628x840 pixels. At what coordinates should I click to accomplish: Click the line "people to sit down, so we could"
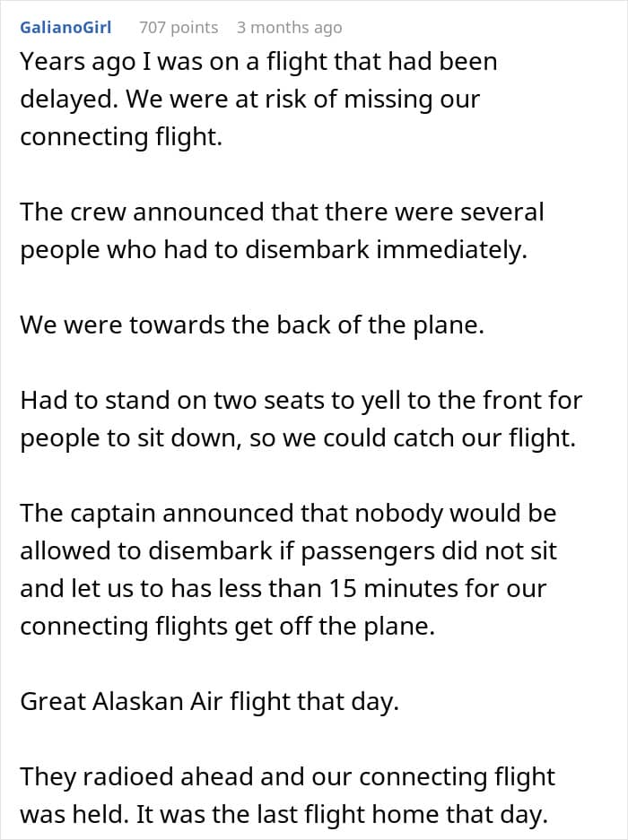[x=298, y=437]
